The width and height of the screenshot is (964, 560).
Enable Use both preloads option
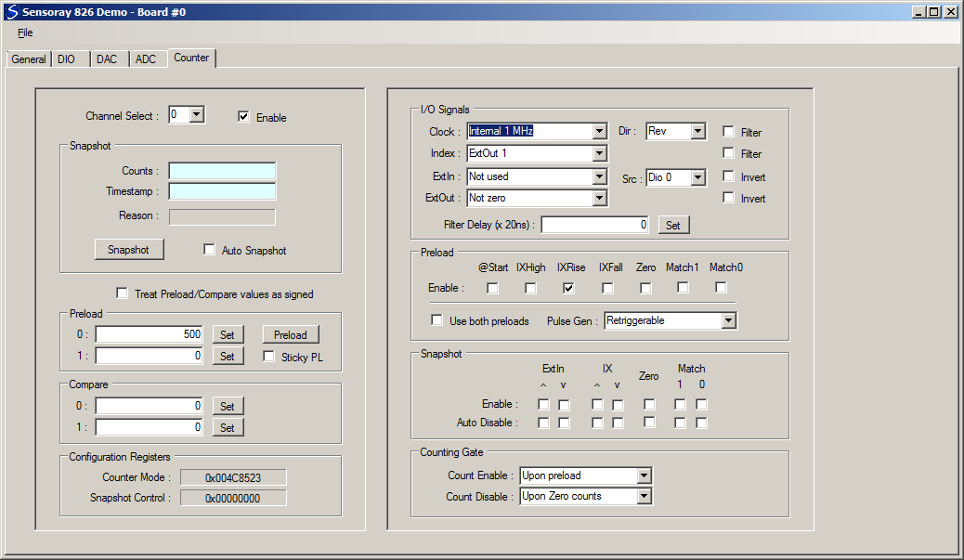(x=436, y=319)
